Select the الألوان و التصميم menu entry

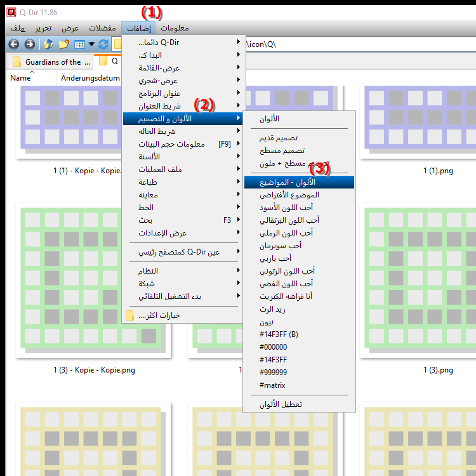(x=182, y=119)
